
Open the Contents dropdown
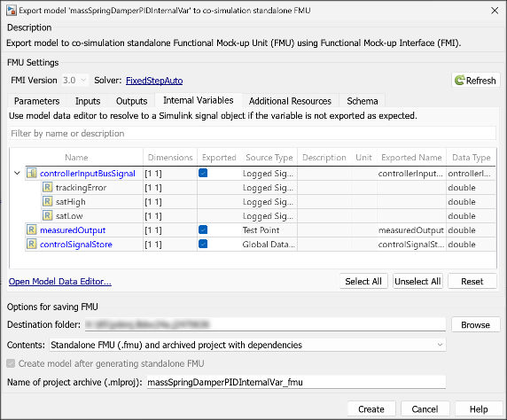coord(247,345)
